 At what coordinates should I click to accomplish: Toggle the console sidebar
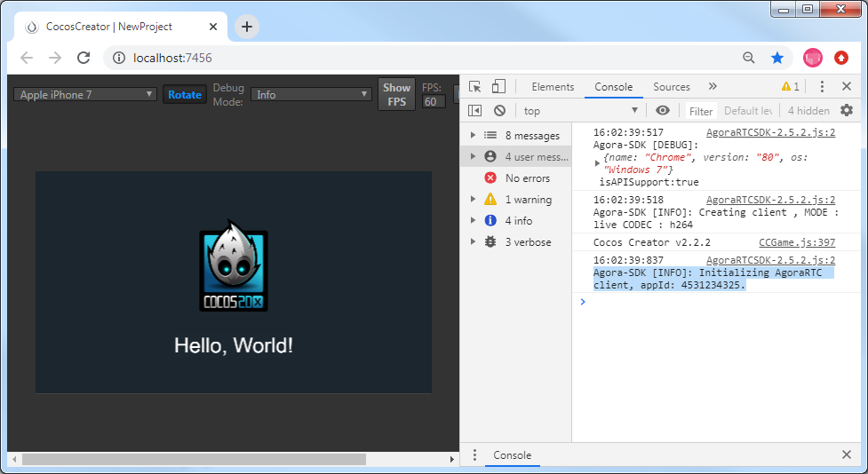(x=475, y=111)
